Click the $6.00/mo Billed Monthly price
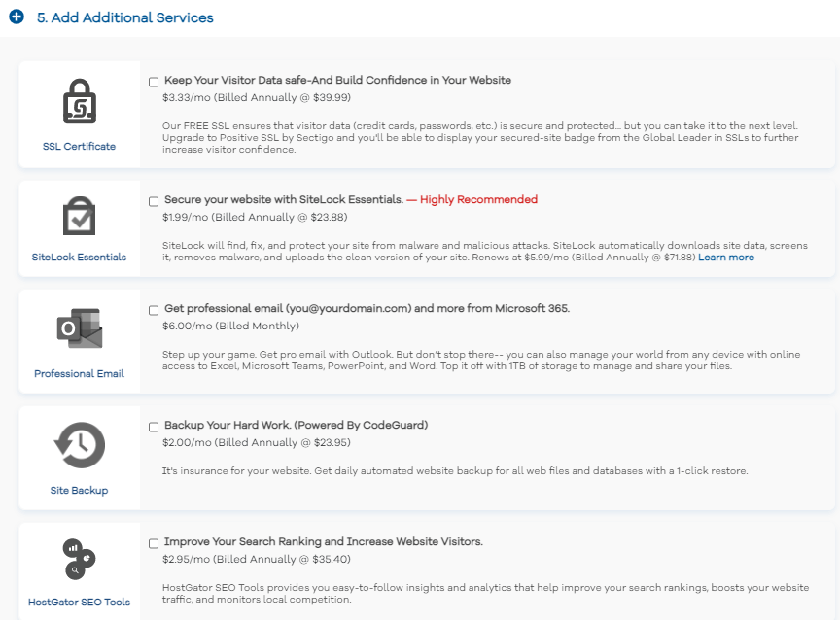The width and height of the screenshot is (840, 620). [x=230, y=326]
